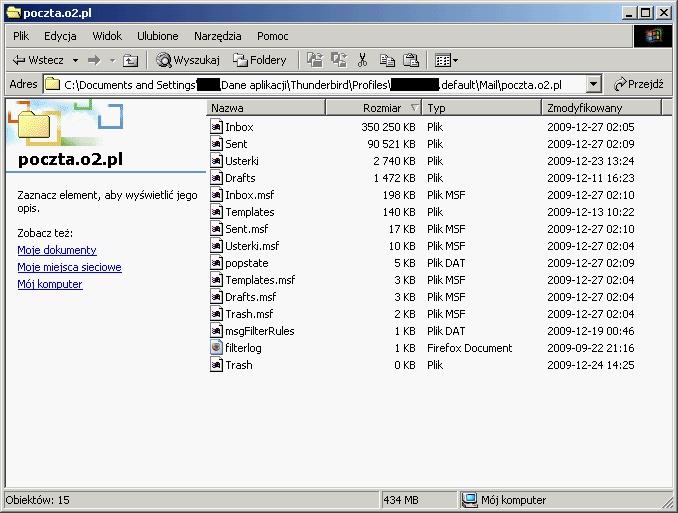Select the Usterki.msf file icon

coord(216,246)
